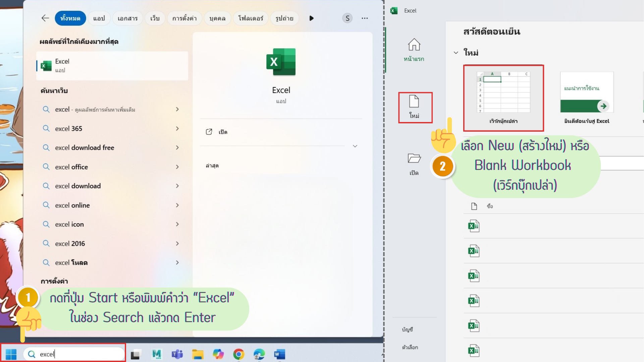The height and width of the screenshot is (362, 644).
Task: Expand more actions chevron in preview pane
Action: pos(355,146)
